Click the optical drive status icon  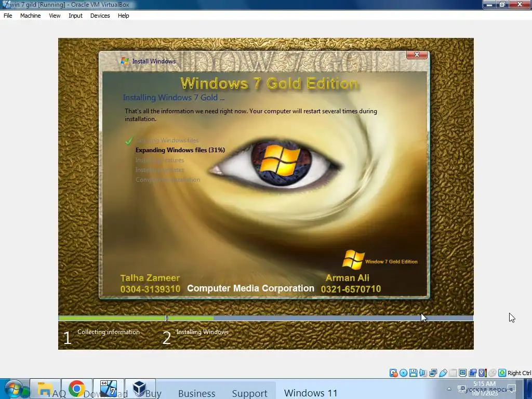tap(403, 373)
